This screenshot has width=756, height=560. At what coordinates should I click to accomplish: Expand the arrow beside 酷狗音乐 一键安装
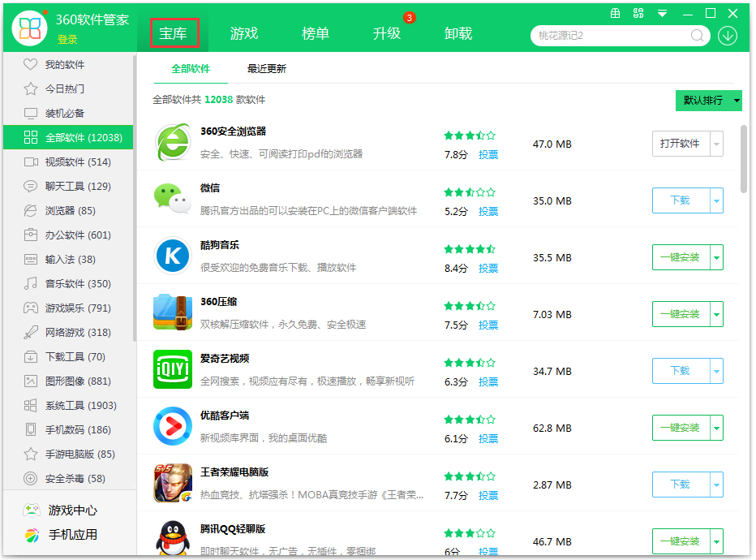click(716, 257)
